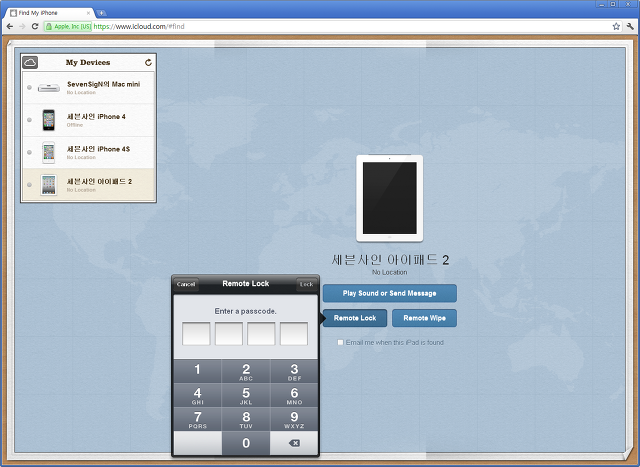Check Email me when this iPad is found
The width and height of the screenshot is (640, 467).
(340, 342)
